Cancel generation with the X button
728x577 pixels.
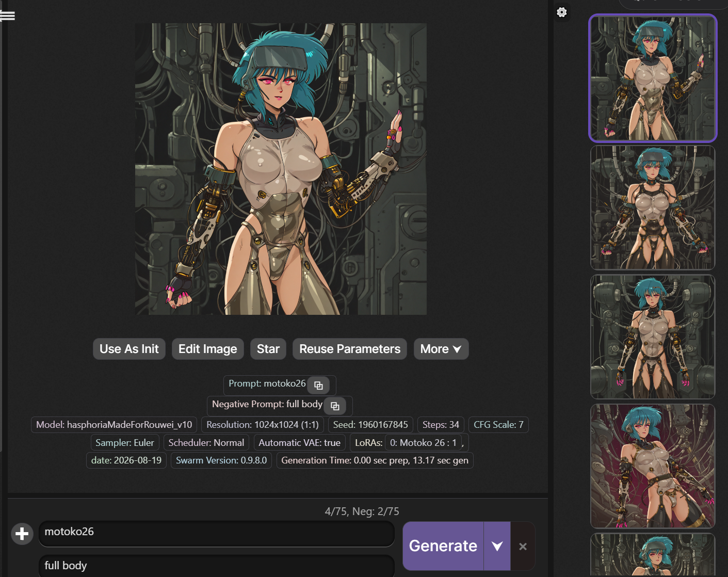[x=523, y=546]
